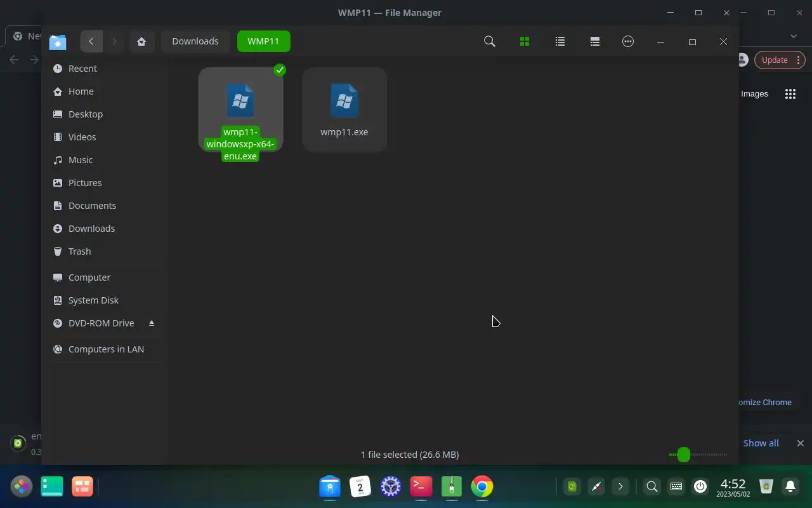This screenshot has height=508, width=812.
Task: Expand the tray with the arrow icon
Action: pos(620,487)
